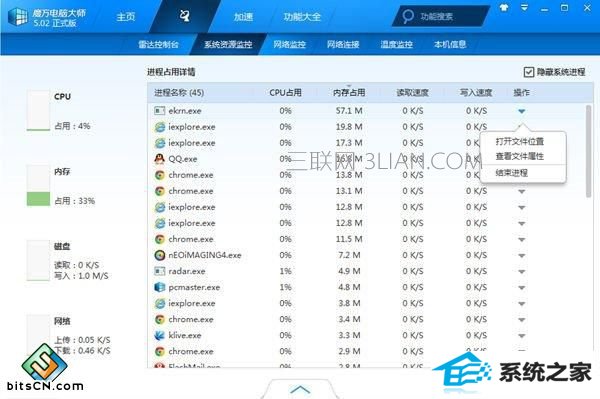Open action dropdown for 13.1 M chrome.exe
The image size is (600, 399).
[521, 192]
